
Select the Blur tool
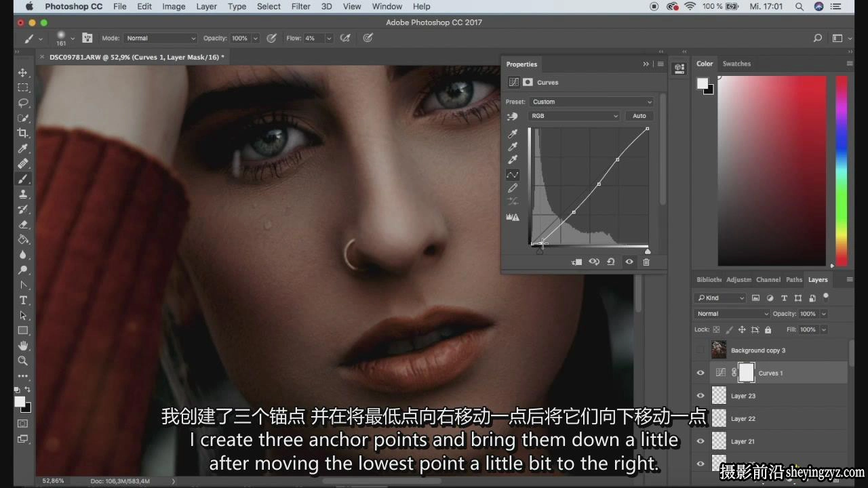click(x=23, y=255)
